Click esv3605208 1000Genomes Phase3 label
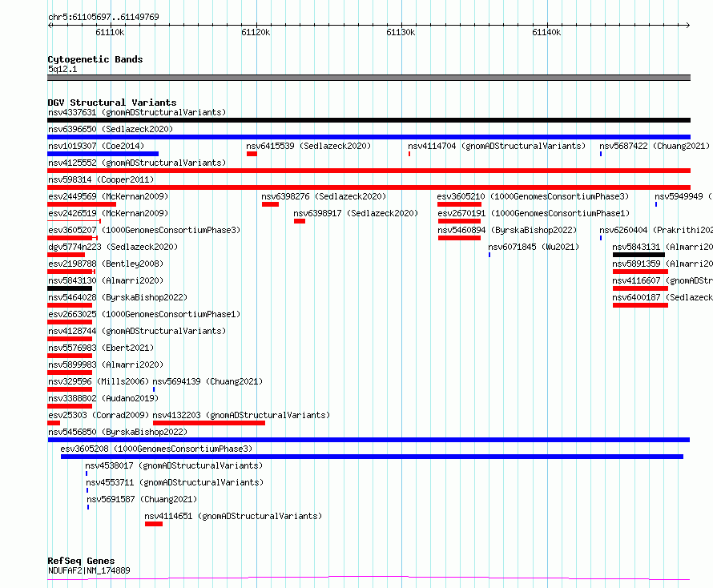Image resolution: width=713 pixels, height=588 pixels. click(156, 449)
